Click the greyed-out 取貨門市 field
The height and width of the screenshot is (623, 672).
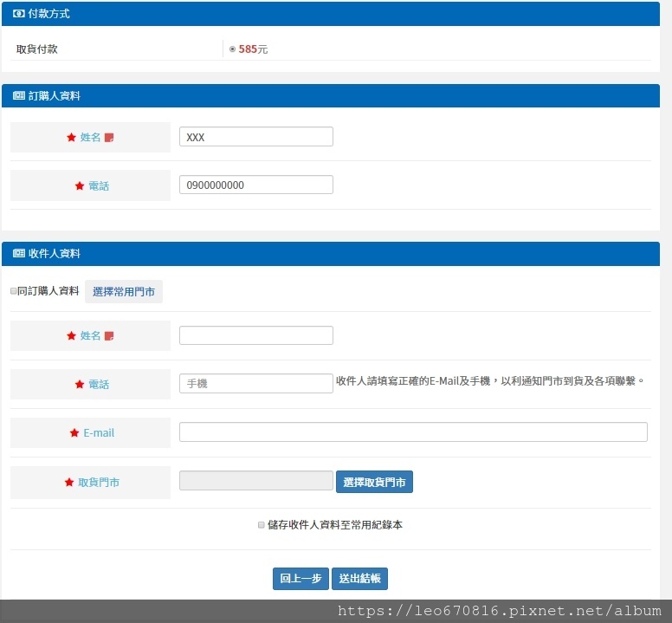[x=255, y=481]
